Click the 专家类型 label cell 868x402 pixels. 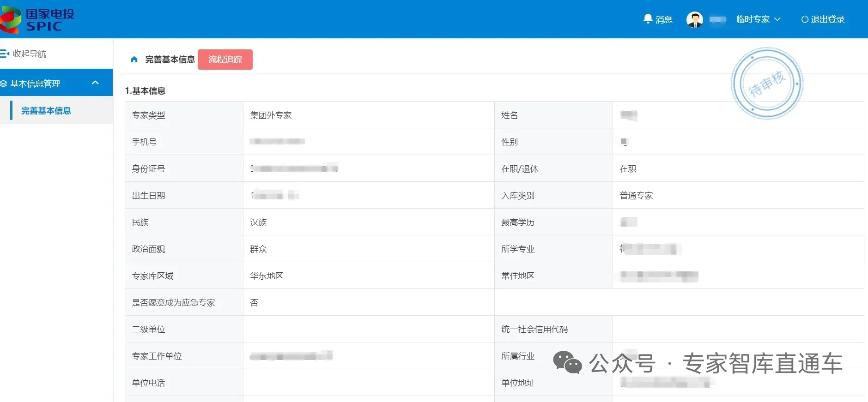tap(184, 115)
